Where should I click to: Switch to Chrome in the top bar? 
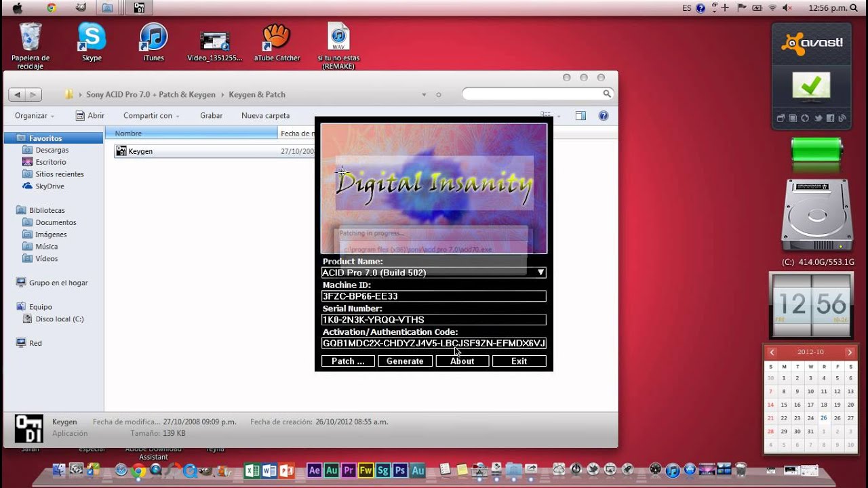pos(52,8)
